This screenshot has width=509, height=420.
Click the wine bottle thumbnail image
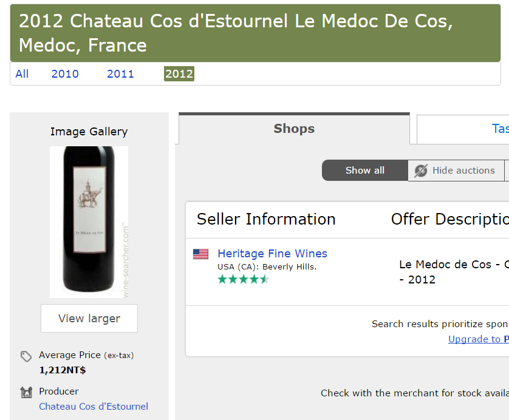(x=89, y=222)
